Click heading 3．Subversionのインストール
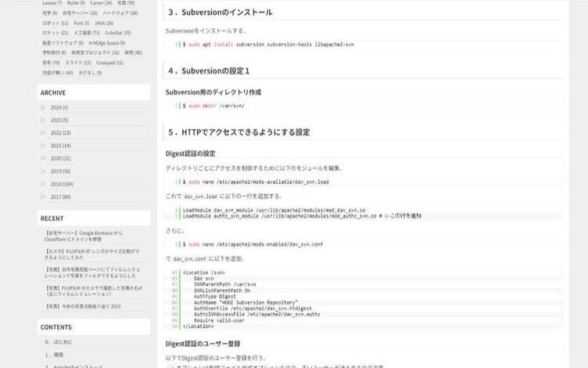The height and width of the screenshot is (368, 588). (220, 13)
